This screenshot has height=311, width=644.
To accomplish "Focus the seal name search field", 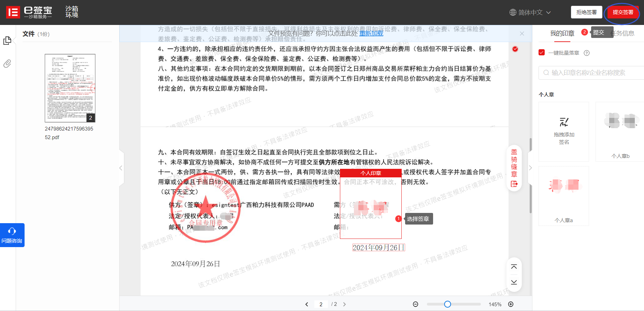I will point(591,73).
